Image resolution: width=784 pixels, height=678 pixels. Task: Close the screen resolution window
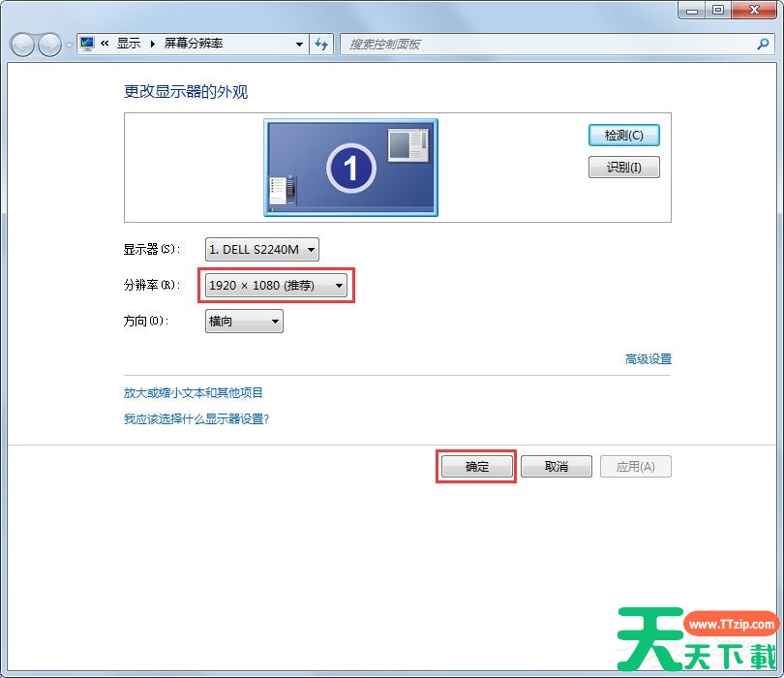(754, 10)
